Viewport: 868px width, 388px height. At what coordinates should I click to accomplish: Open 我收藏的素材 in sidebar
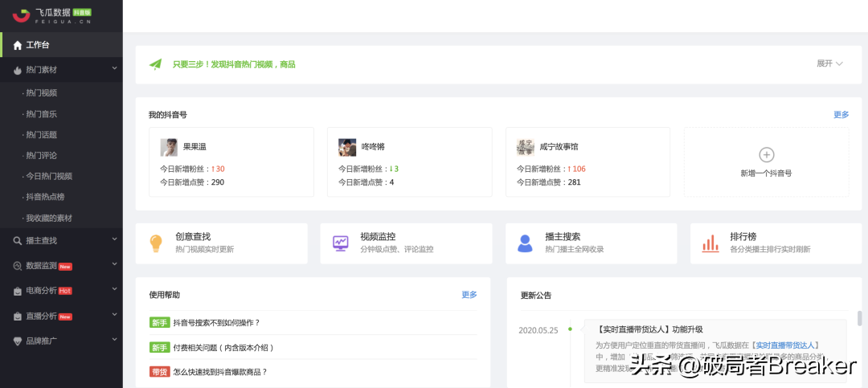click(x=49, y=218)
